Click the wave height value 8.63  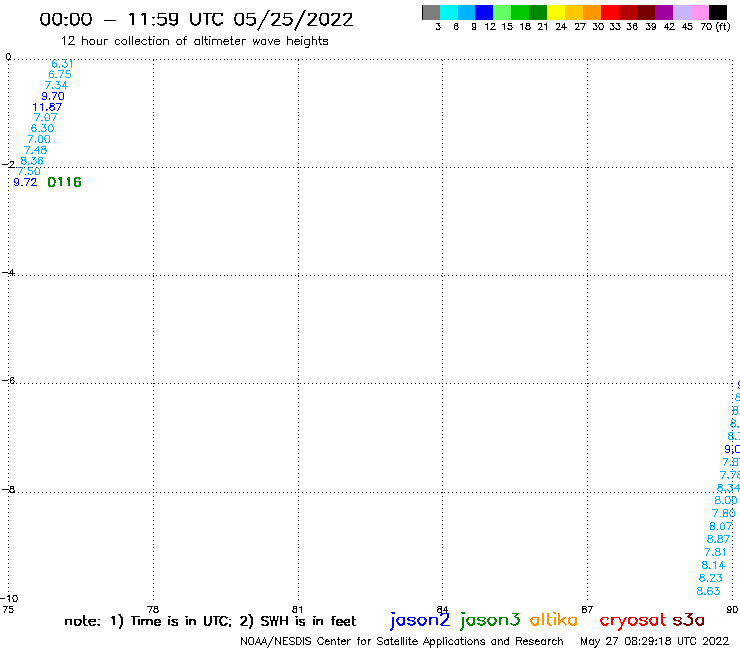point(708,591)
